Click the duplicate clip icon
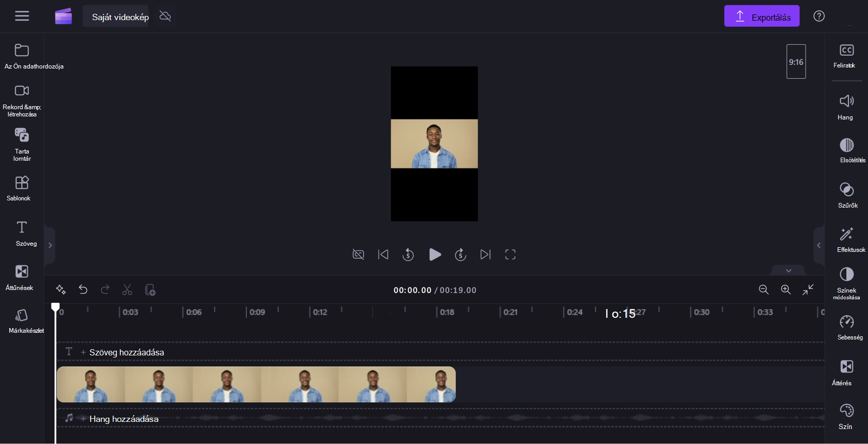Screen dimensions: 868x444 point(150,290)
